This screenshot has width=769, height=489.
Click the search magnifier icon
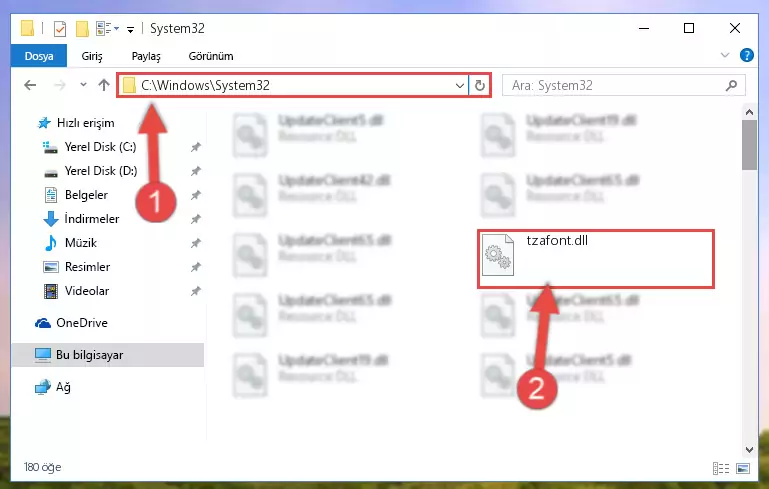(x=731, y=85)
